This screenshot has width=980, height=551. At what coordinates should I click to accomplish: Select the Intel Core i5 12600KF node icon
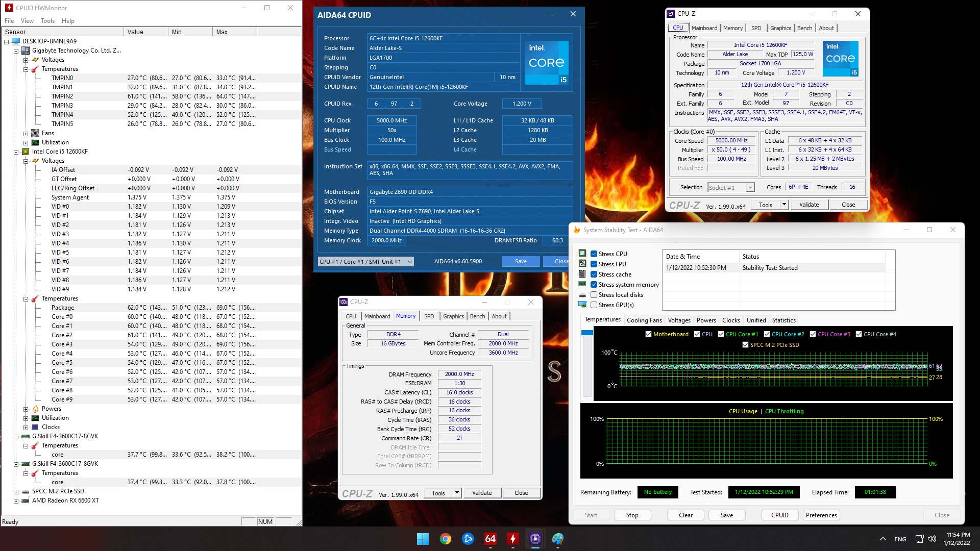26,152
